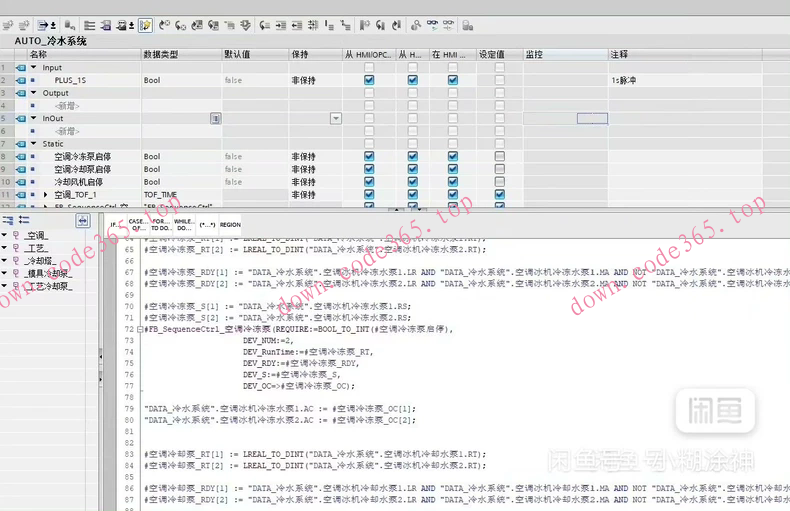Image resolution: width=790 pixels, height=511 pixels.
Task: Toggle the 设定值 checkbox for 空调冷冻泵启停
Action: (x=499, y=156)
